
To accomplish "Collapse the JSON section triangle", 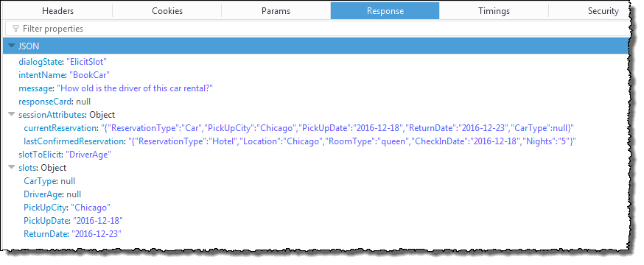I will [x=12, y=46].
